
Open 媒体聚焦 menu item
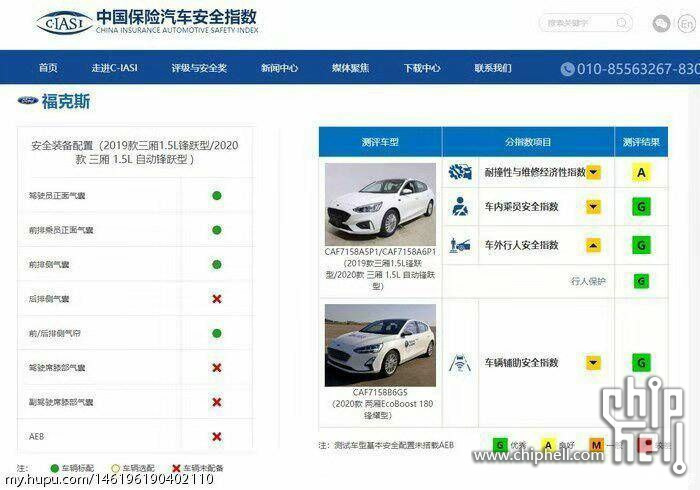click(350, 68)
